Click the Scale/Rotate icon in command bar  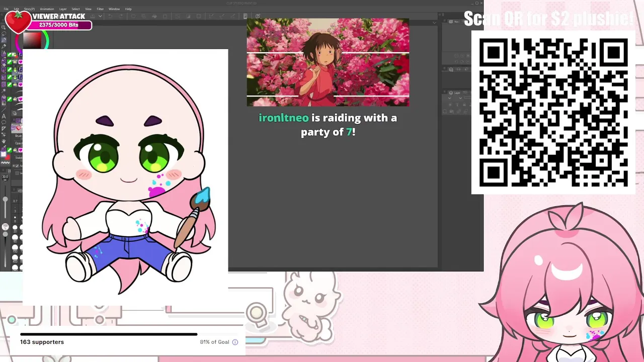165,16
